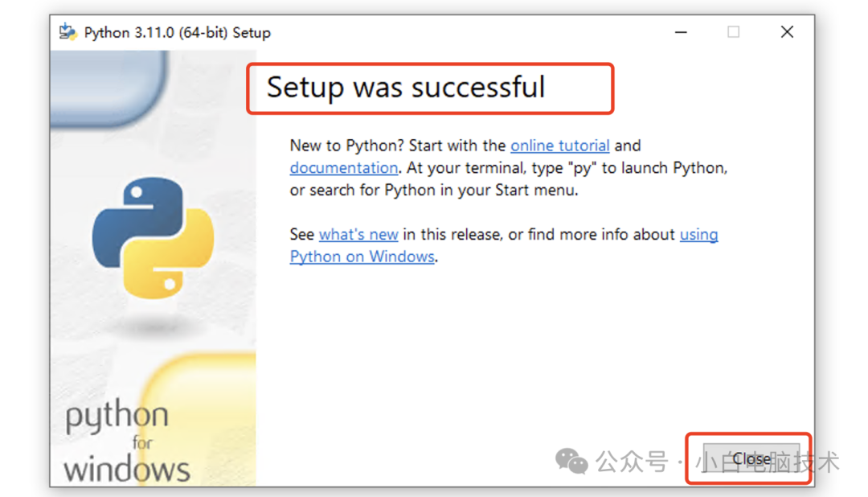The height and width of the screenshot is (497, 868).
Task: Open the online tutorial link
Action: 559,146
